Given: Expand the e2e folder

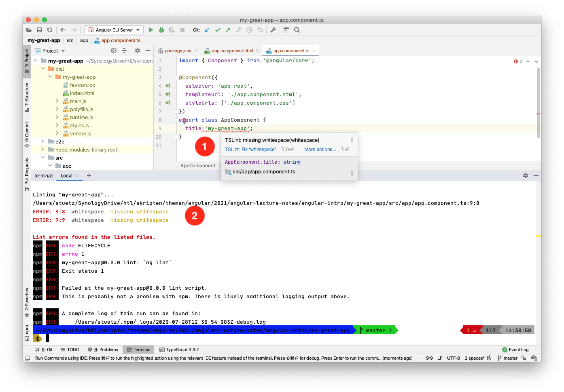Looking at the screenshot, I should (x=42, y=141).
